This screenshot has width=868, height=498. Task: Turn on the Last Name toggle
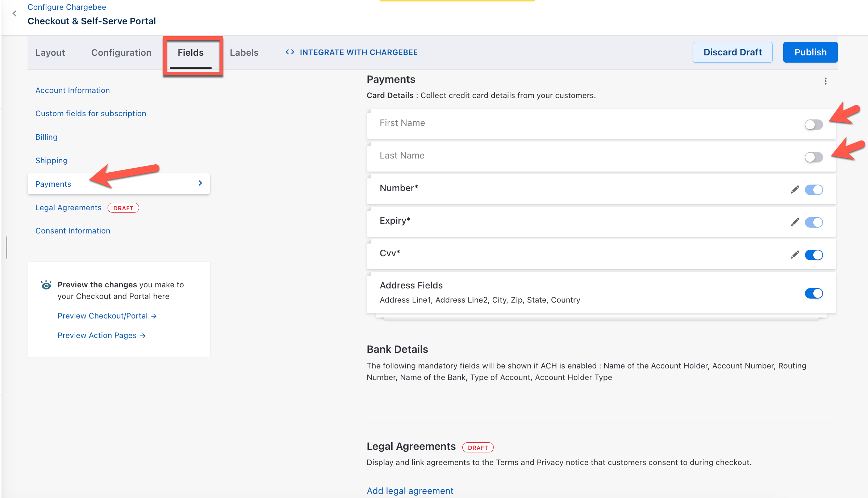814,157
